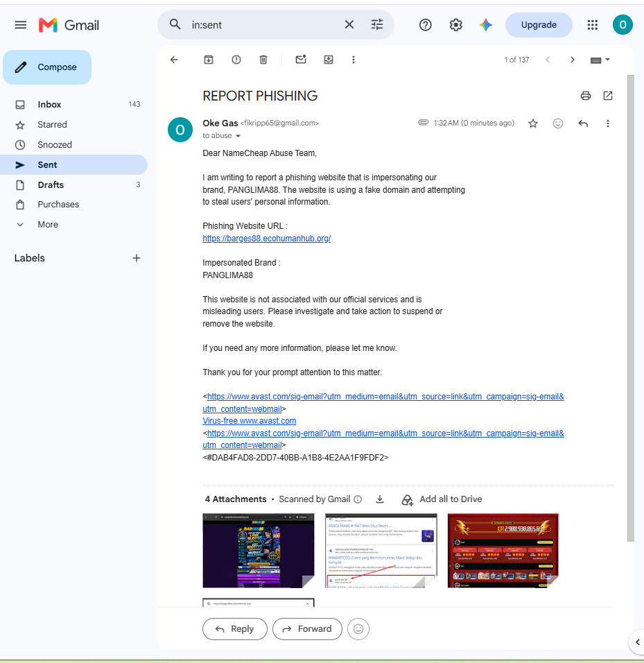The height and width of the screenshot is (663, 644).
Task: Open the Gemini sparkle icon
Action: pyautogui.click(x=486, y=25)
